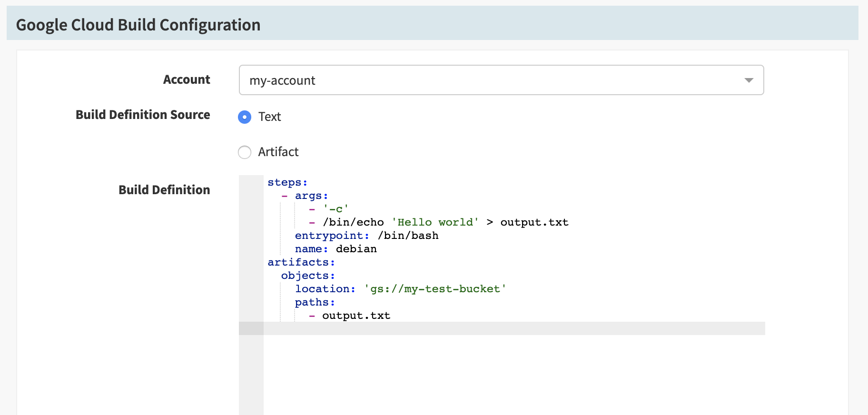868x415 pixels.
Task: Click the Account dropdown caret arrow
Action: pyautogui.click(x=749, y=80)
